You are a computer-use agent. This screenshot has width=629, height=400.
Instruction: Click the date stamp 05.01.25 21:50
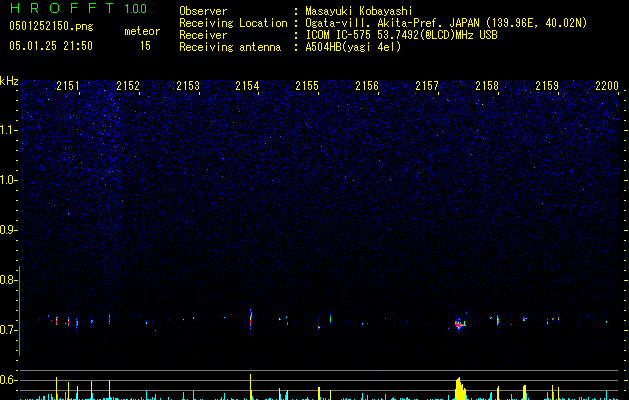click(51, 46)
